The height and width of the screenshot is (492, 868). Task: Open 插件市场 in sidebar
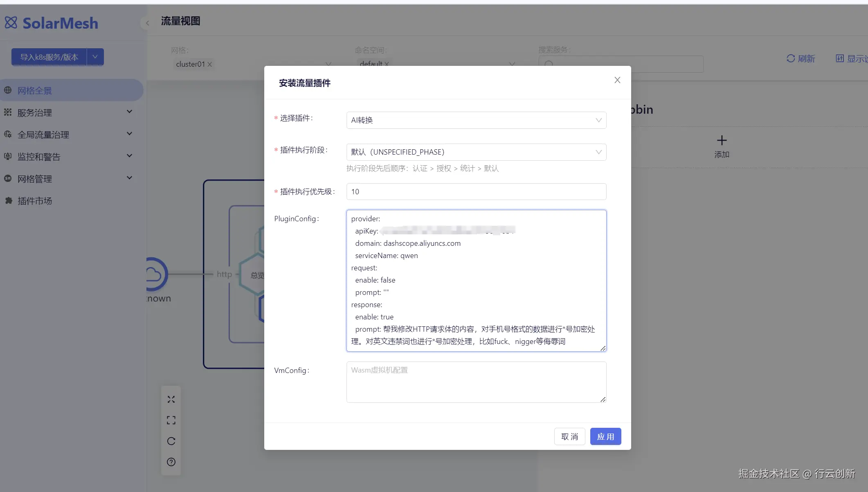click(35, 201)
